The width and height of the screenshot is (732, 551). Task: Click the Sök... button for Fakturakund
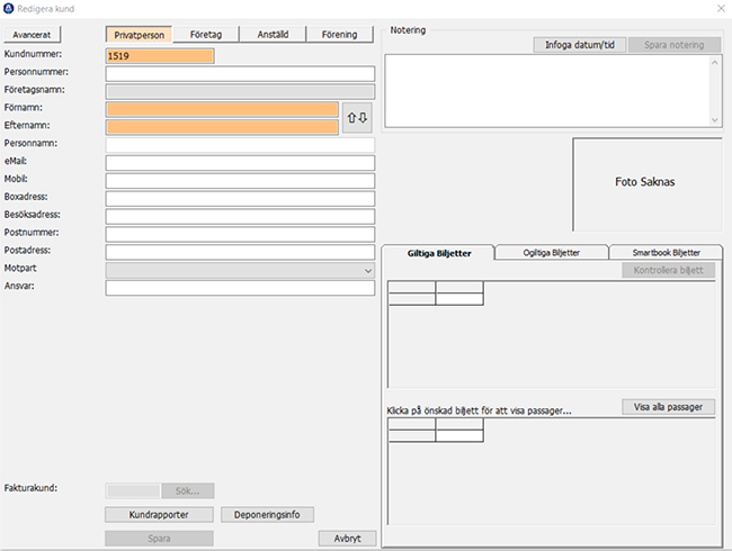coord(188,491)
